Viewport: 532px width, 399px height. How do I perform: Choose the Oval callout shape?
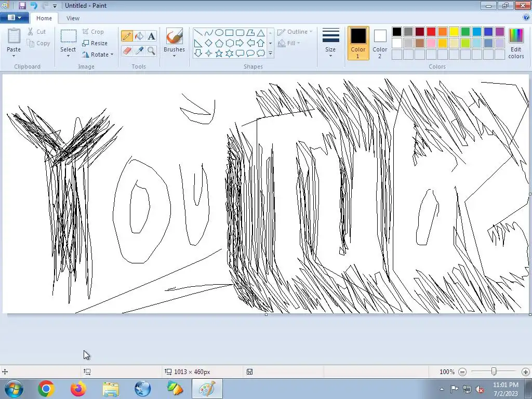click(x=250, y=54)
